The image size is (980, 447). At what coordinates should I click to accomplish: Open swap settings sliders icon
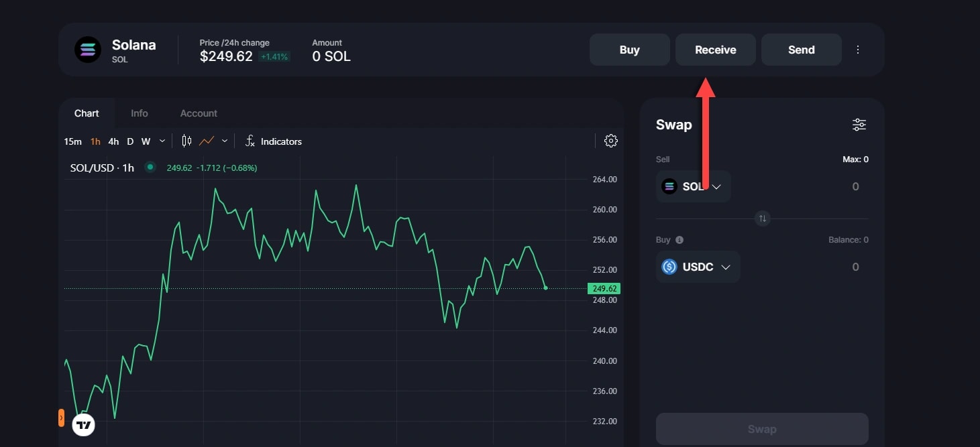tap(859, 125)
